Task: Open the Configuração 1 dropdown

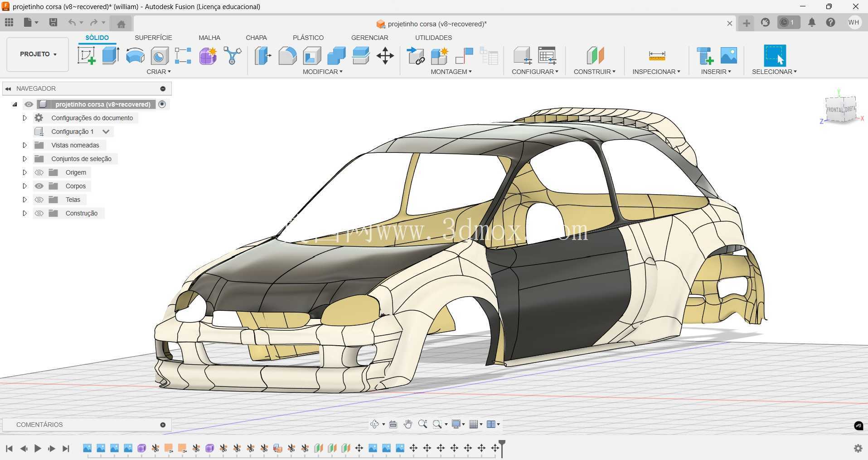Action: (106, 132)
